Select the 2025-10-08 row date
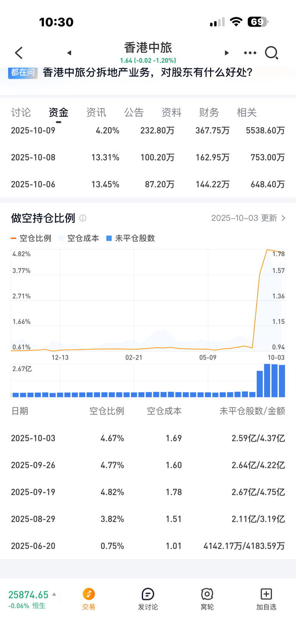This screenshot has height=644, width=296. (x=33, y=157)
